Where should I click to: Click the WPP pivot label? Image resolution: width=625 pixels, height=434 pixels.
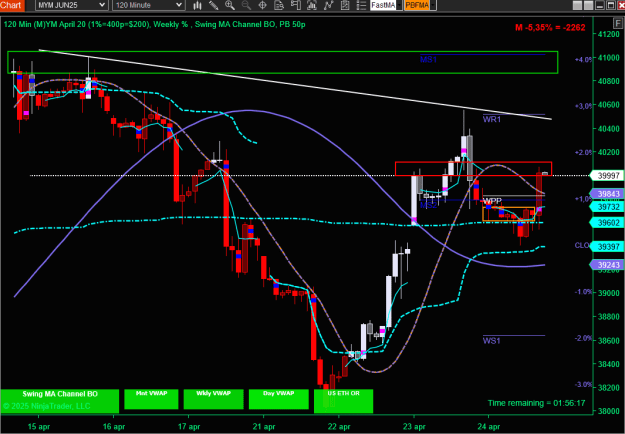[x=492, y=200]
